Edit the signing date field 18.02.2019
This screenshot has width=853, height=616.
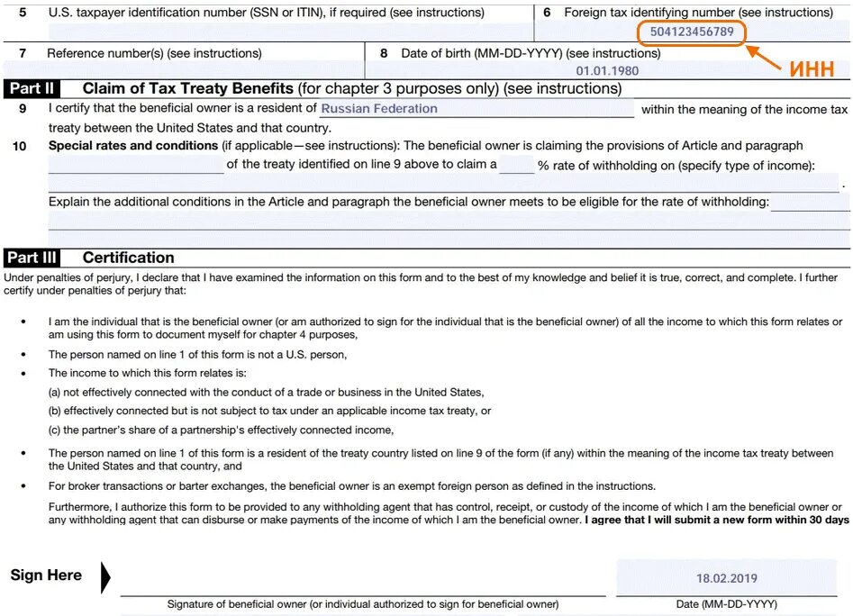(726, 578)
